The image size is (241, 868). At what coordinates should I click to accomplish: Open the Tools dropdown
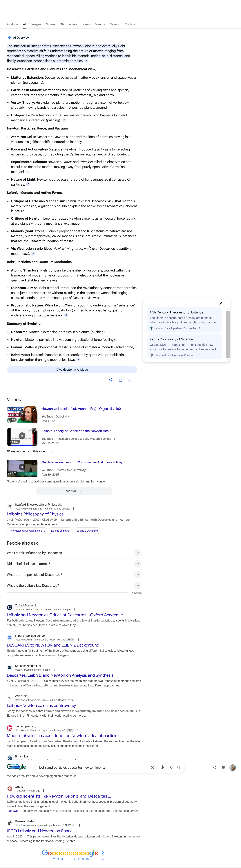tap(130, 24)
